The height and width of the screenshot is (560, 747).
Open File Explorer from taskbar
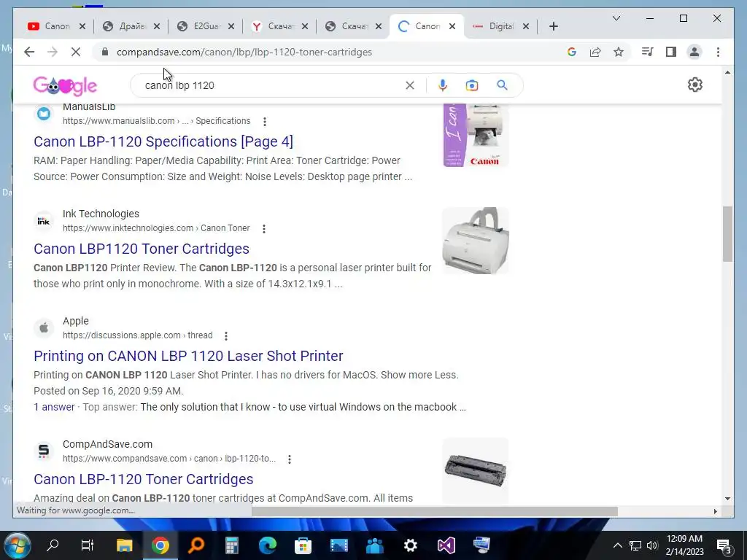pyautogui.click(x=124, y=545)
